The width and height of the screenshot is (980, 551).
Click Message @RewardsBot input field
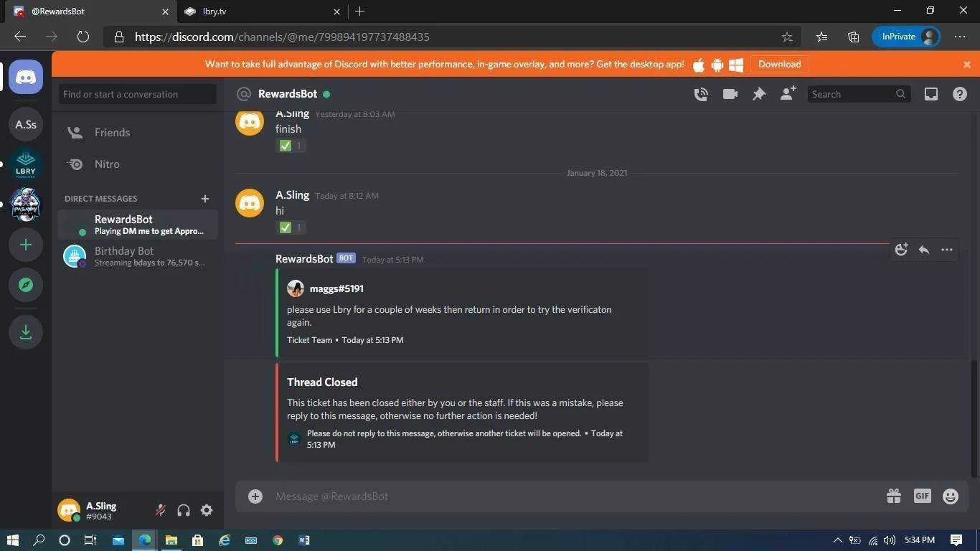click(574, 496)
